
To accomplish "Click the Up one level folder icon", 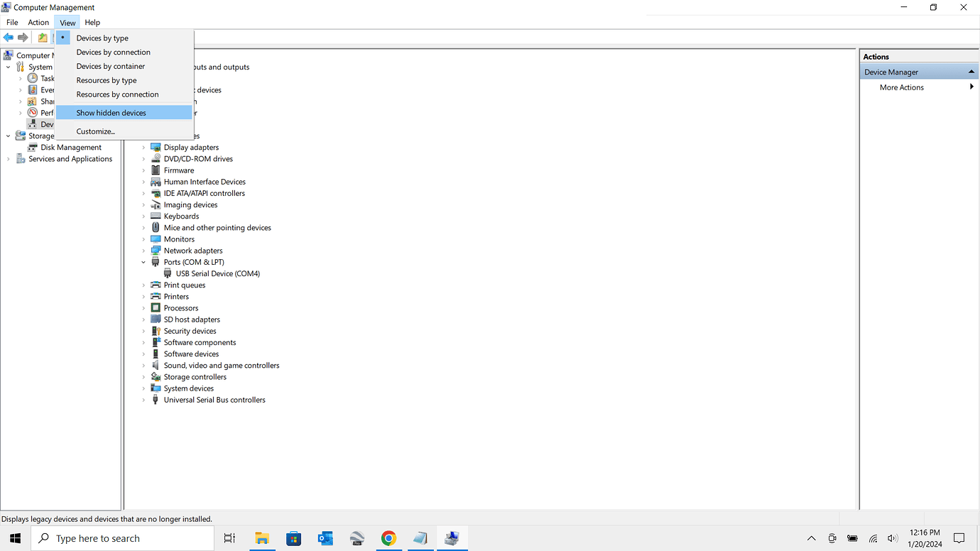I will (x=43, y=38).
